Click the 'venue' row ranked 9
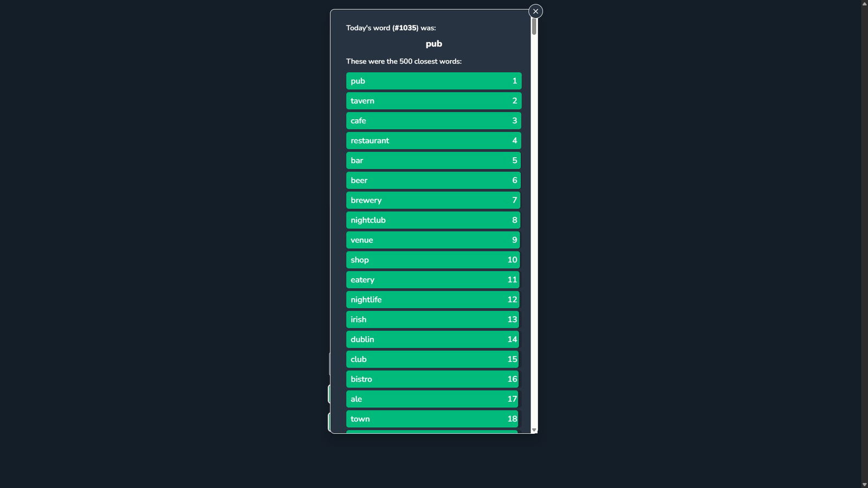This screenshot has height=488, width=868. [433, 240]
